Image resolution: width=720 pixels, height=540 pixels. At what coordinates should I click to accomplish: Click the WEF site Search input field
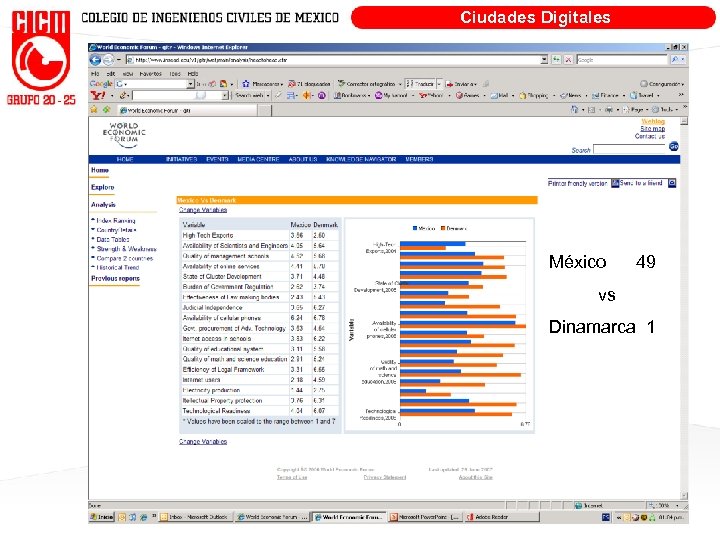pos(629,149)
